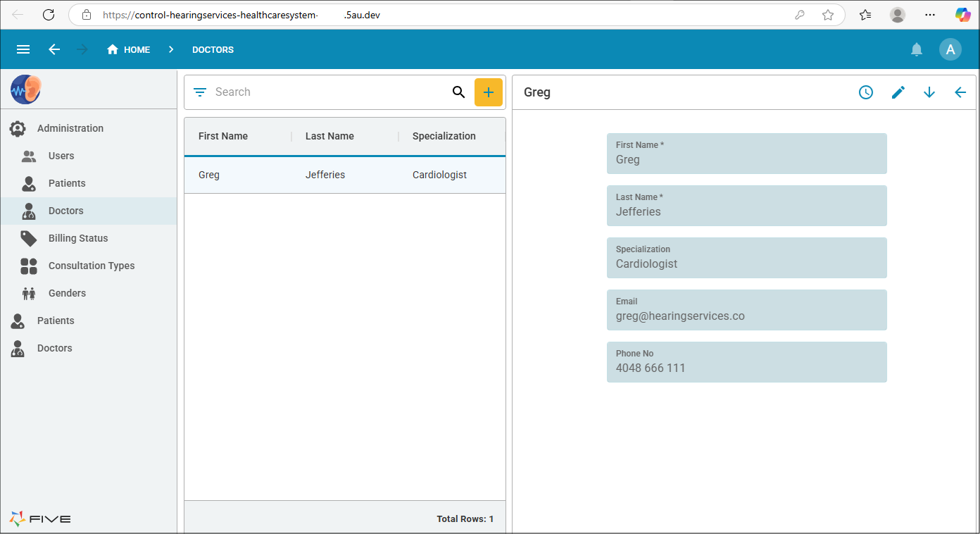The height and width of the screenshot is (534, 980).
Task: Click the Greg form title
Action: tap(537, 92)
